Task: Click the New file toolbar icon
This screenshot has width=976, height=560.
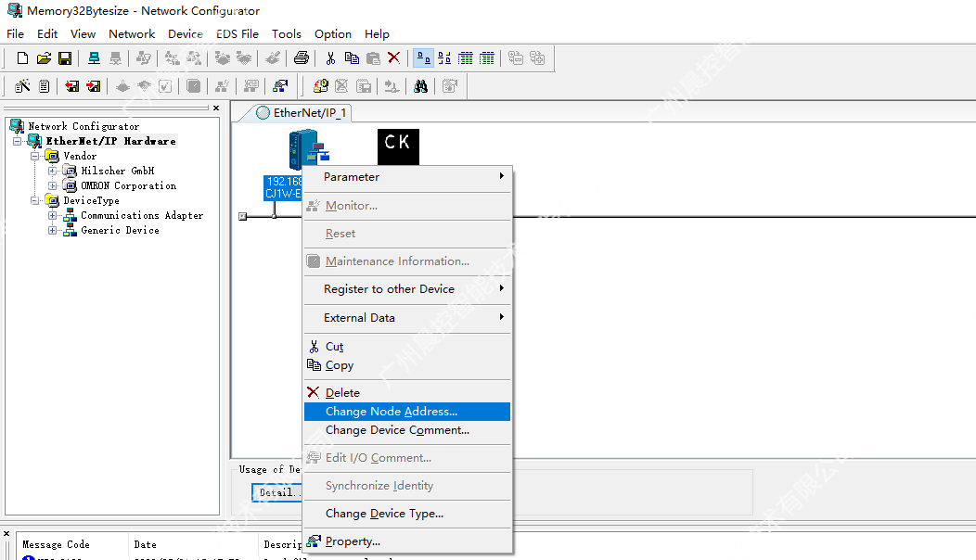Action: (x=22, y=58)
